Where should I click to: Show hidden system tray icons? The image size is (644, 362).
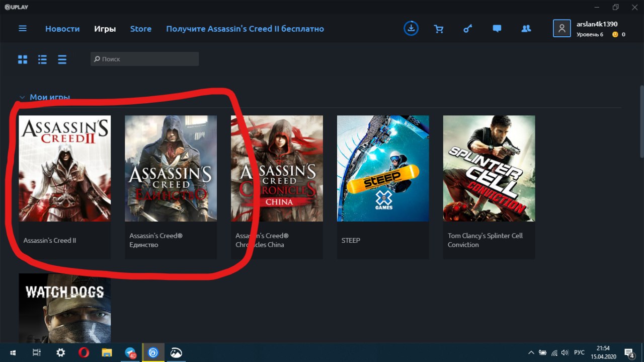[531, 352]
